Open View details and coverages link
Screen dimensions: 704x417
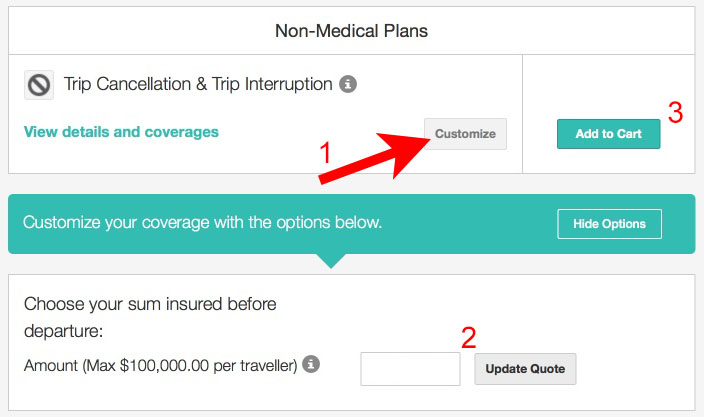pyautogui.click(x=121, y=132)
